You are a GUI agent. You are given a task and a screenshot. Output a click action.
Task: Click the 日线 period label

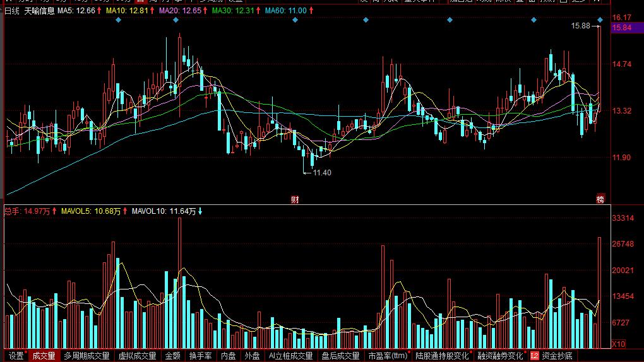point(12,11)
